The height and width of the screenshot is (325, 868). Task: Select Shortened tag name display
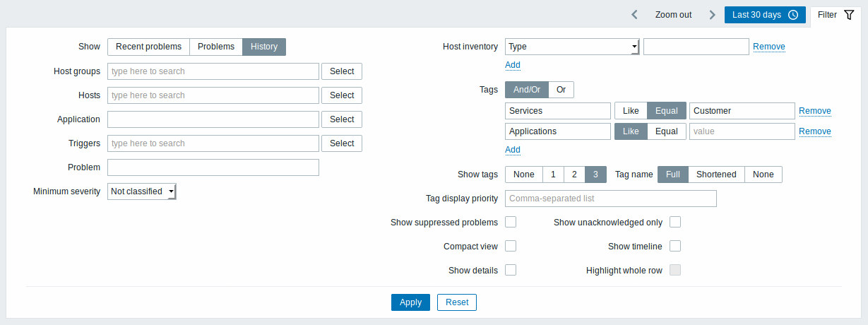[716, 175]
